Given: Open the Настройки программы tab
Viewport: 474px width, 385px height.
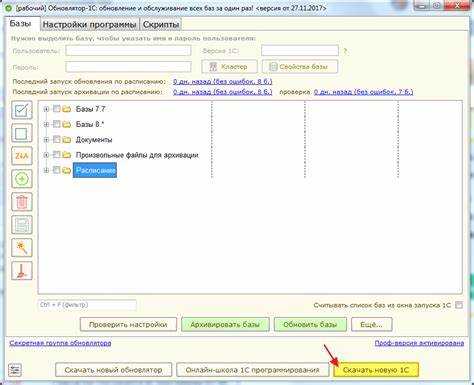Looking at the screenshot, I should click(89, 25).
